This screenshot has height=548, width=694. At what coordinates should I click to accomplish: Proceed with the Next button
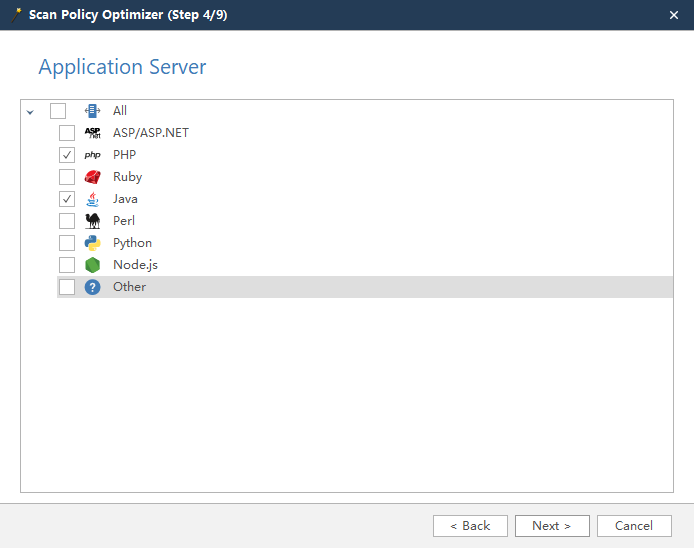[552, 526]
